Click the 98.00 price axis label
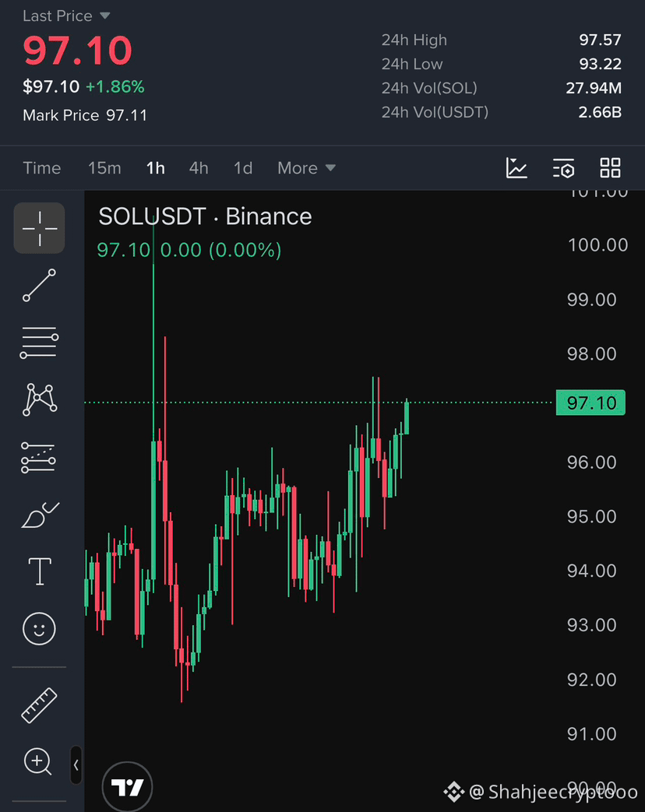The image size is (645, 812). (591, 353)
